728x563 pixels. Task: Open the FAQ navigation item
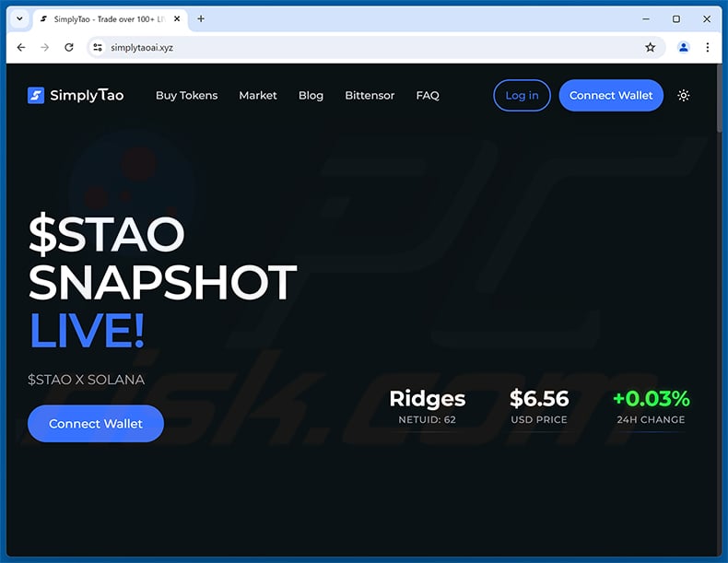pyautogui.click(x=428, y=96)
